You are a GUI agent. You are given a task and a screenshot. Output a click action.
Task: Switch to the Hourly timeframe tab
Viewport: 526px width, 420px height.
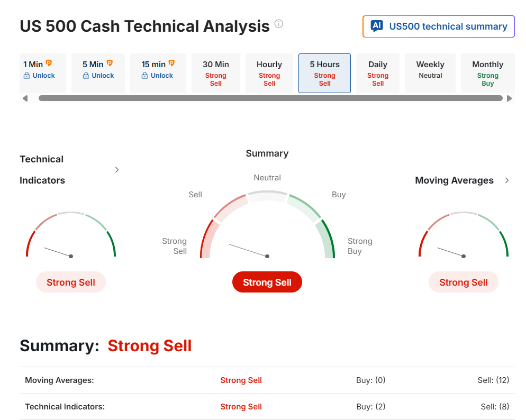(x=269, y=73)
